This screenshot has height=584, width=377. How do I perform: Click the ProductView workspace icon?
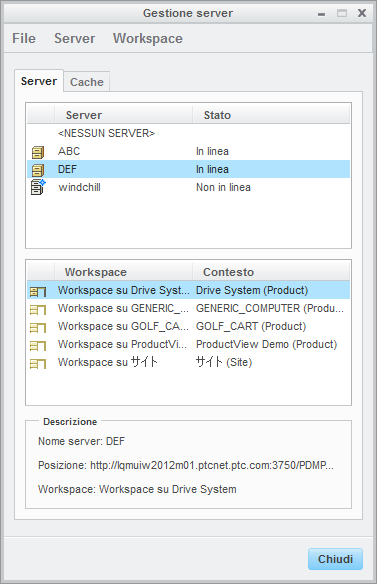tap(38, 345)
